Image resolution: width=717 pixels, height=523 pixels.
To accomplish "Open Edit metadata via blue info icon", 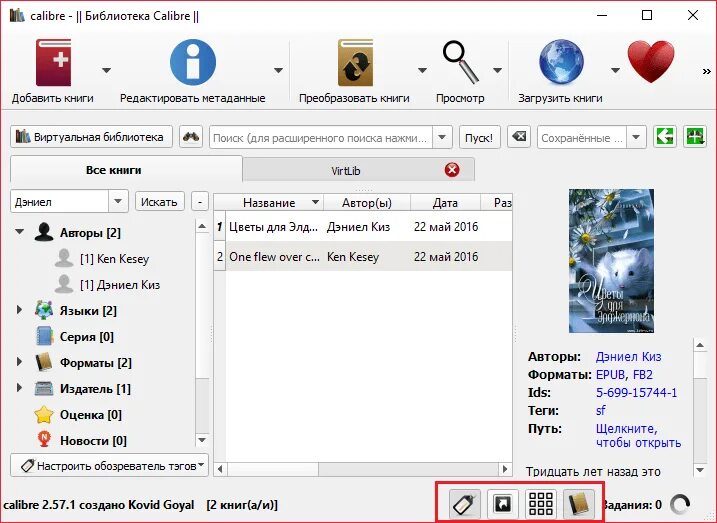I will 193,62.
